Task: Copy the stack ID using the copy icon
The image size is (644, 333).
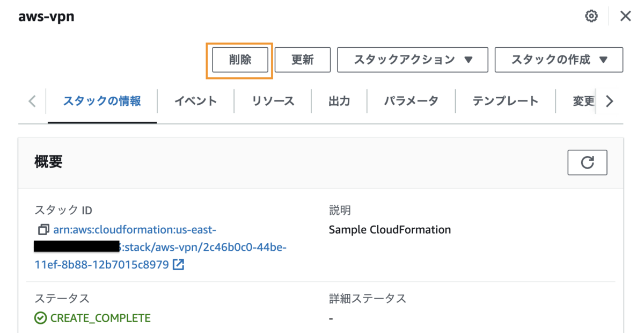Action: point(43,230)
